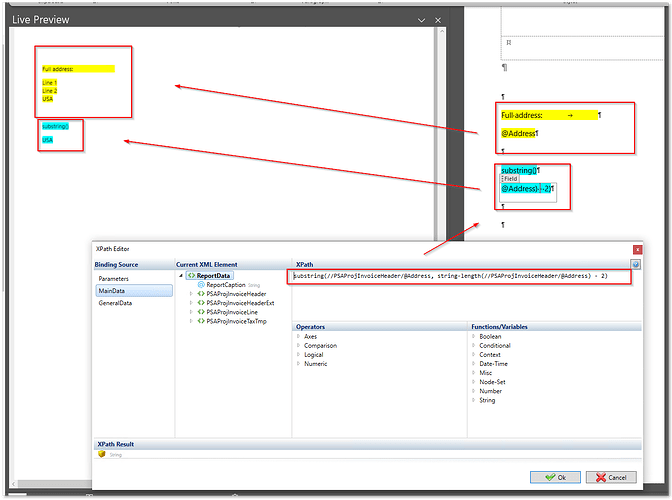
Task: Click the XPath Result string icon
Action: (102, 454)
